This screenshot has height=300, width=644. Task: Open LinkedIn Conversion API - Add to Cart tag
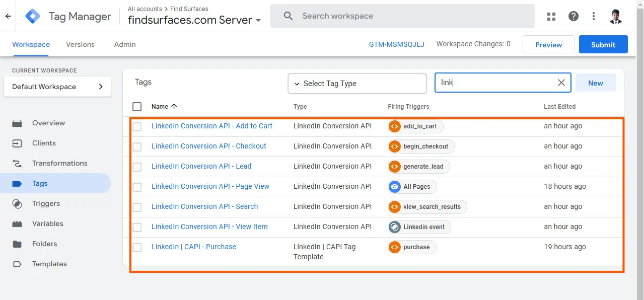[212, 126]
